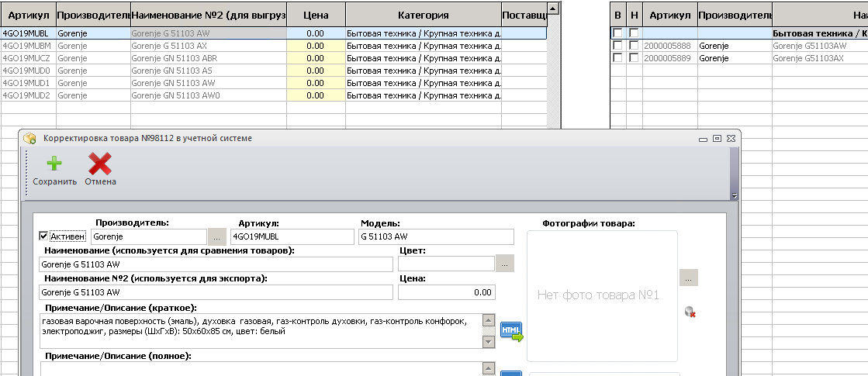Click right table Н column header

click(635, 15)
